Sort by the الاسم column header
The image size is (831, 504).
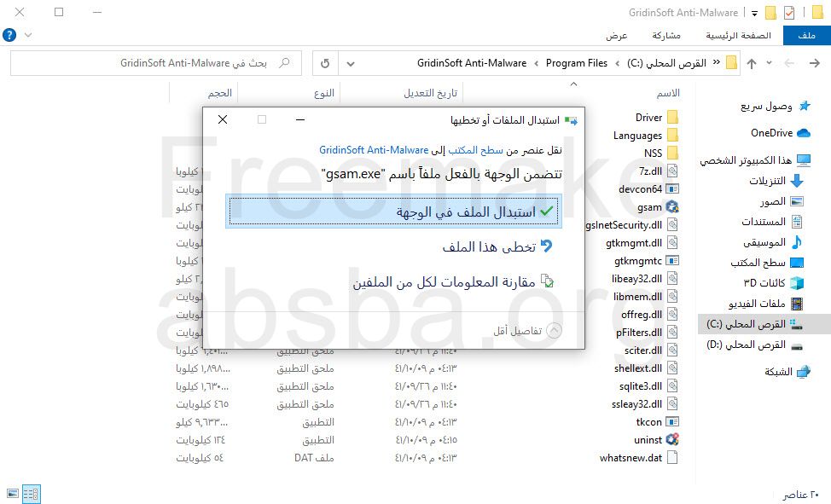point(668,93)
